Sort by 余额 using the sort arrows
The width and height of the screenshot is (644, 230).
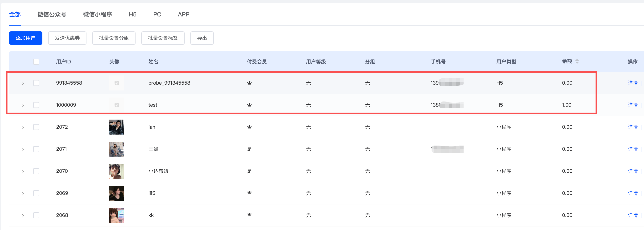coord(577,62)
